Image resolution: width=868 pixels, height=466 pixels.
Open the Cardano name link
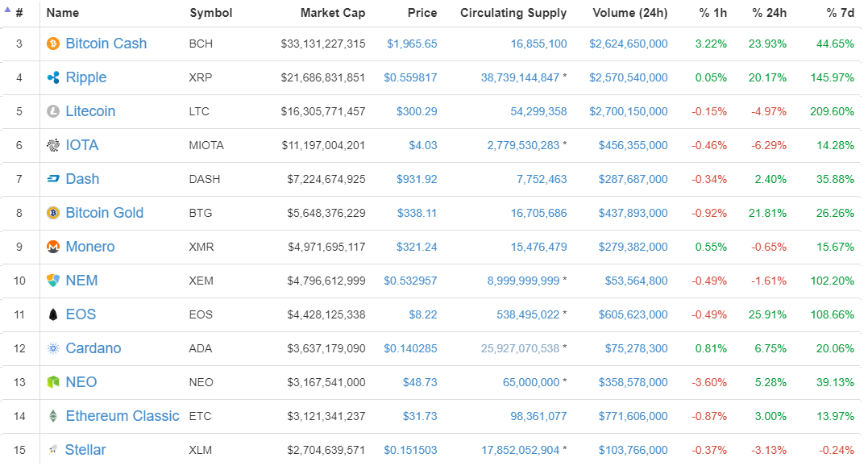(93, 348)
